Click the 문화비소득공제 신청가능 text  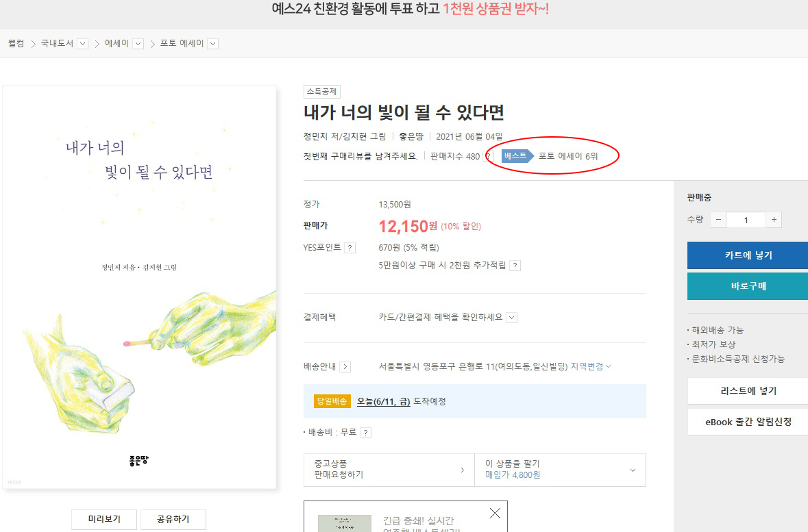pos(738,359)
